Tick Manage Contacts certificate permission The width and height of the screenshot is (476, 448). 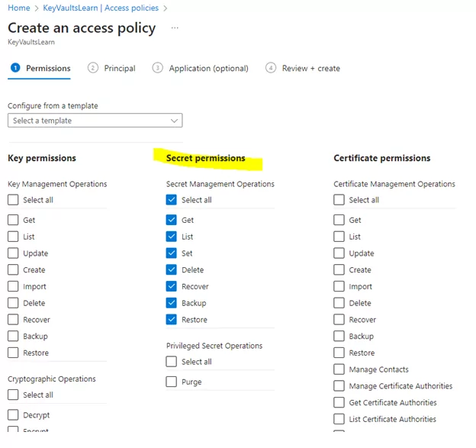point(339,369)
